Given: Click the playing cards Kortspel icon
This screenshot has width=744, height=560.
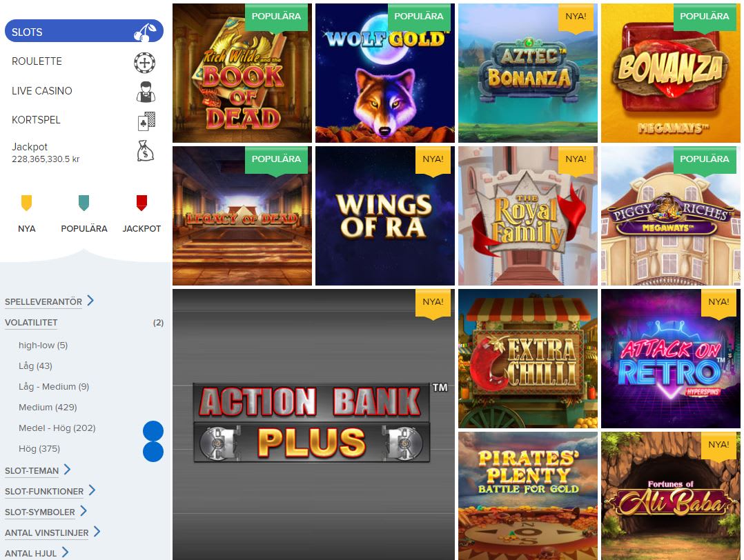Looking at the screenshot, I should [146, 121].
